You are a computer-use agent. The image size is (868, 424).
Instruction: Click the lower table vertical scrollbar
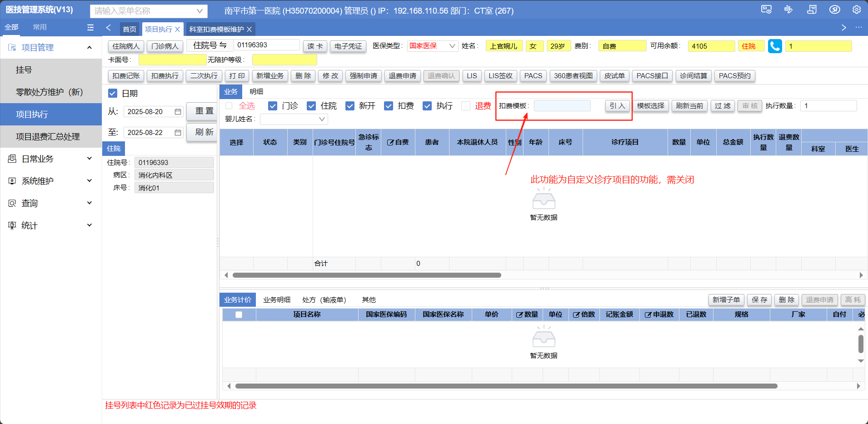(x=861, y=344)
